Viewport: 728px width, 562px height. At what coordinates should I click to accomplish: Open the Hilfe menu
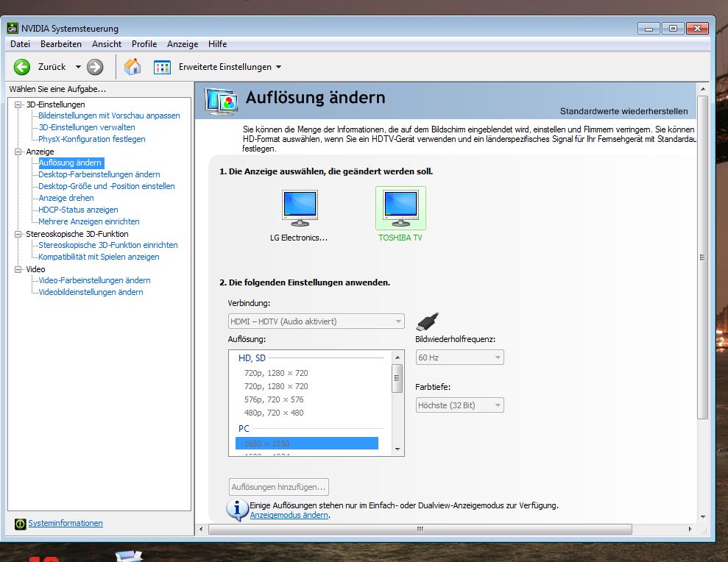[217, 43]
